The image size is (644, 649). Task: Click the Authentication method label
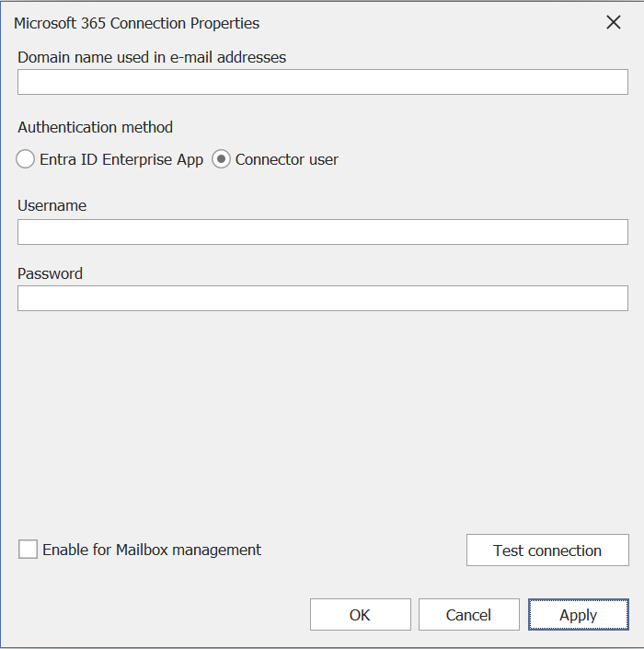95,127
